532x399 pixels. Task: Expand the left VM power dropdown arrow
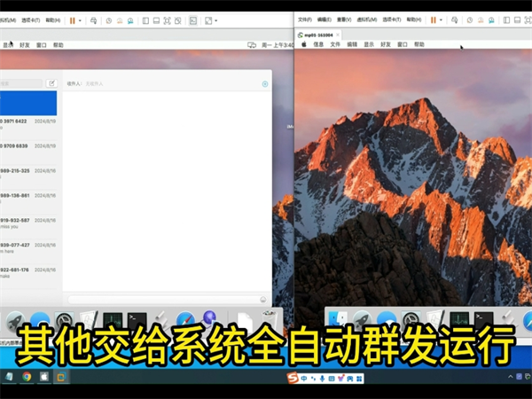(x=82, y=20)
